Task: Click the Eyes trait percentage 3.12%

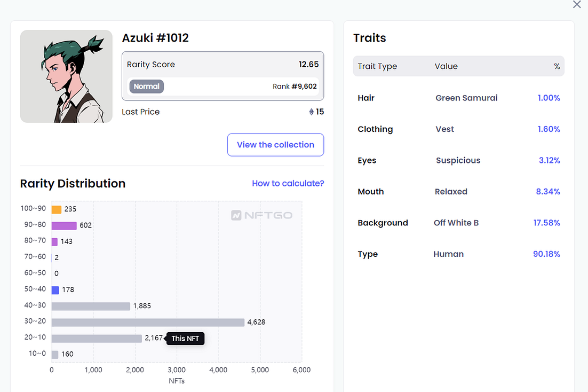Action: tap(550, 160)
